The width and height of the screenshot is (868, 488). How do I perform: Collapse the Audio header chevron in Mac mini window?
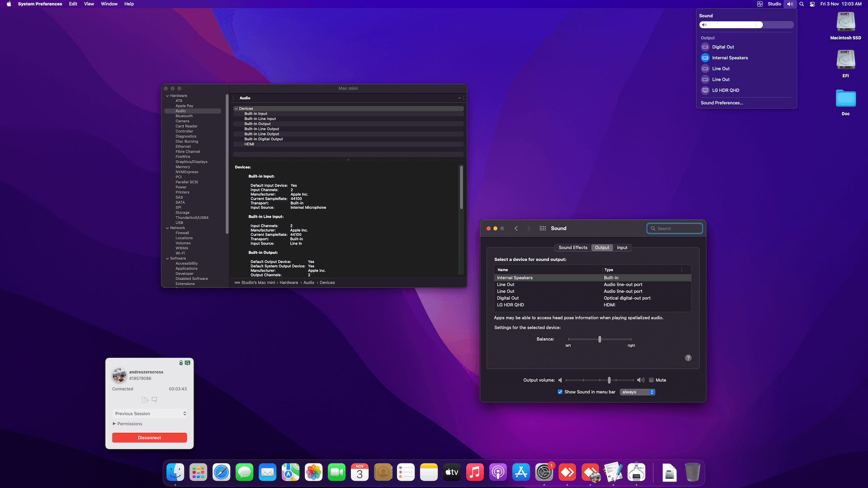point(459,98)
